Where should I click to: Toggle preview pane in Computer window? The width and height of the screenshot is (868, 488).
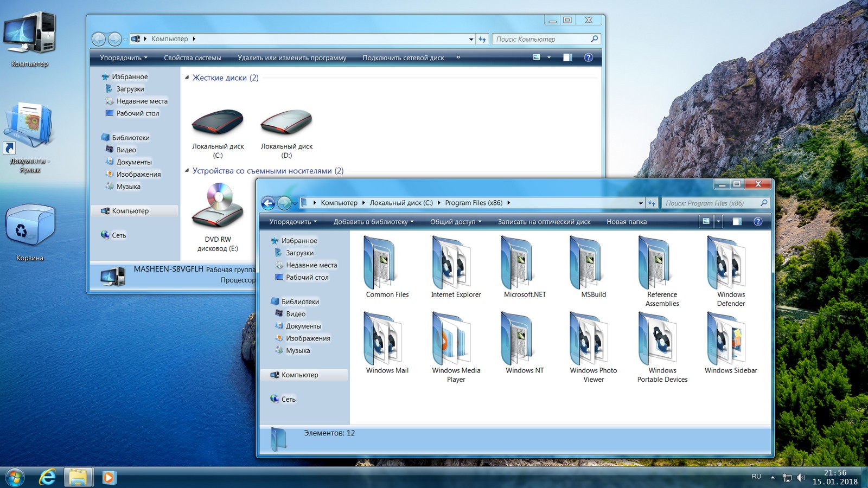click(567, 57)
